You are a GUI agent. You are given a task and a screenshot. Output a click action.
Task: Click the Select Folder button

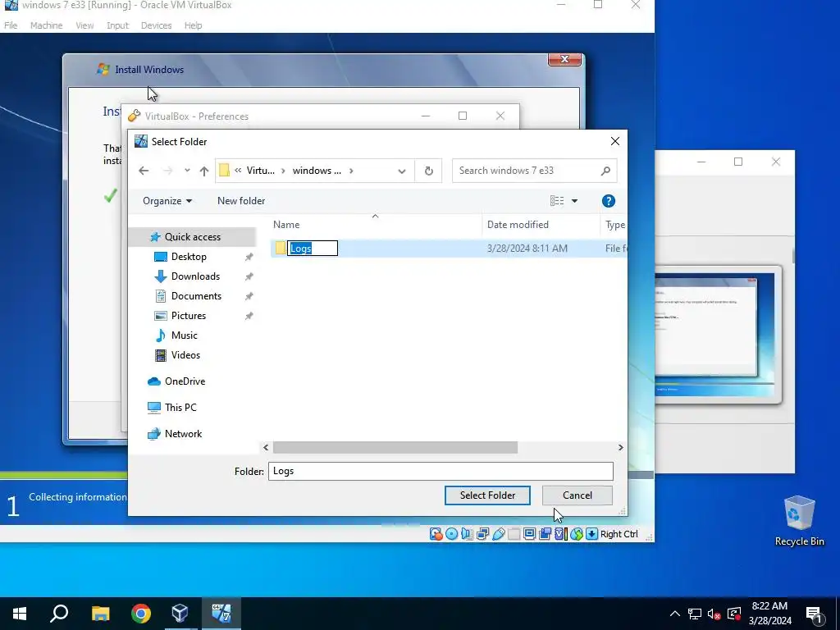(487, 495)
